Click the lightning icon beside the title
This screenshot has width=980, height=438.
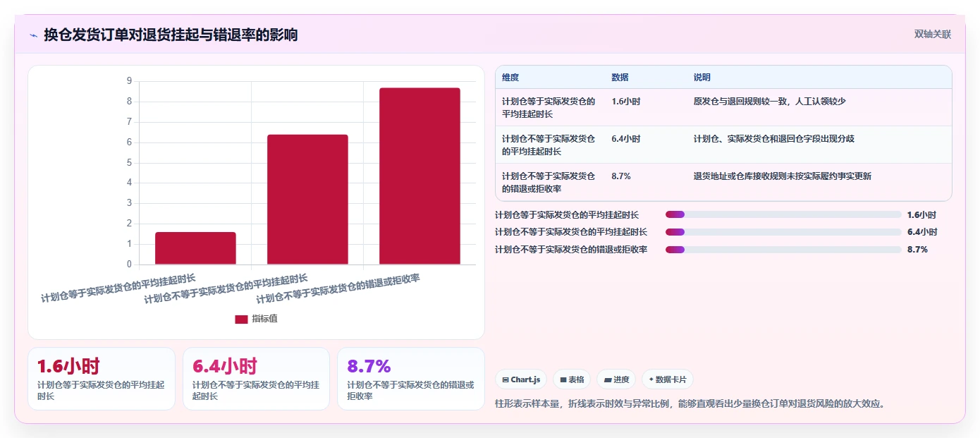[x=33, y=35]
